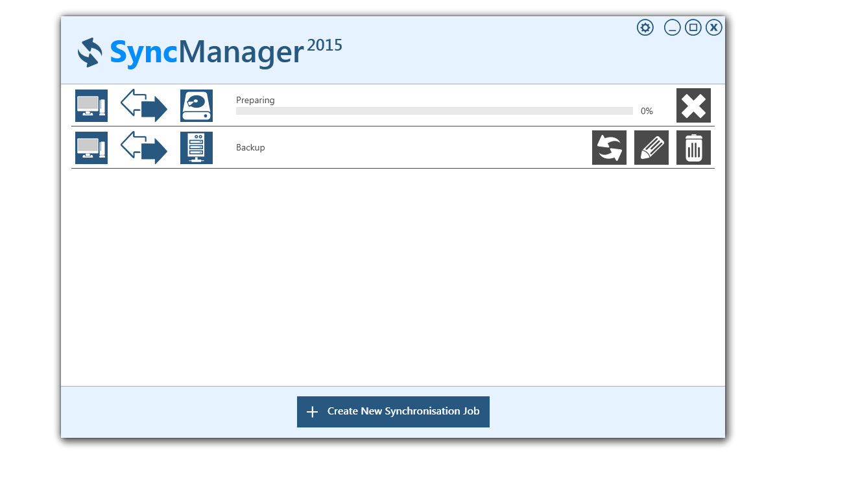Click the SyncManager logo arrows icon
This screenshot has width=860, height=504.
[x=90, y=53]
